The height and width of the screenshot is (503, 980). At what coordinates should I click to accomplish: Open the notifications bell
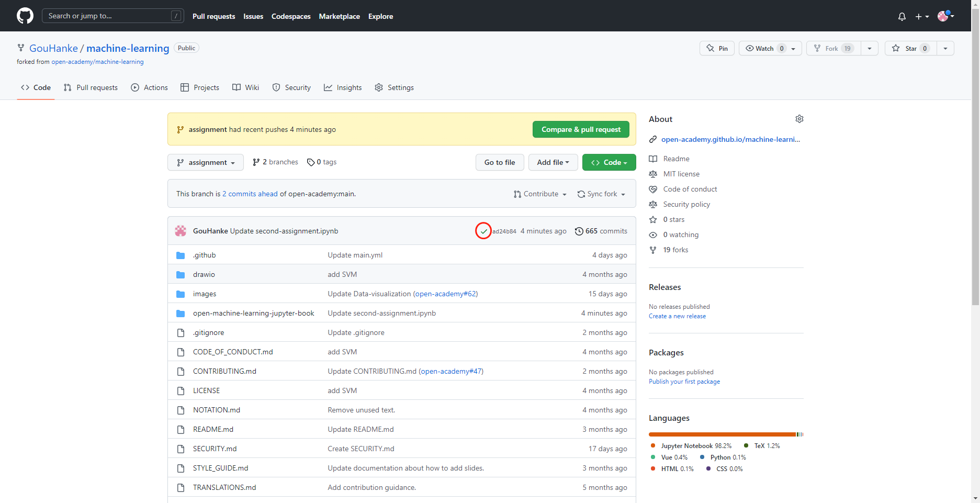click(902, 16)
